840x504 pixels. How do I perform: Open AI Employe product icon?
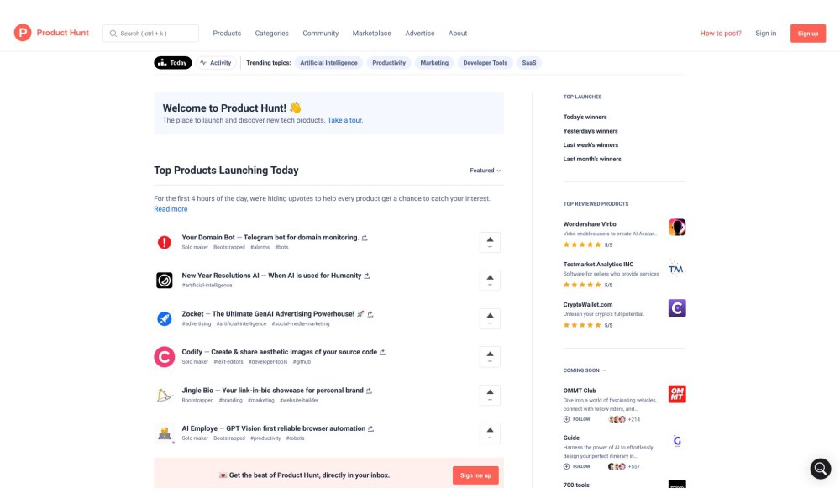[x=165, y=433]
